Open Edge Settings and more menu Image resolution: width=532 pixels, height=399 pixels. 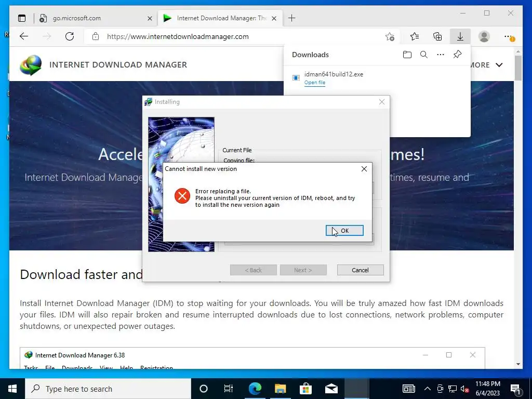pyautogui.click(x=509, y=37)
